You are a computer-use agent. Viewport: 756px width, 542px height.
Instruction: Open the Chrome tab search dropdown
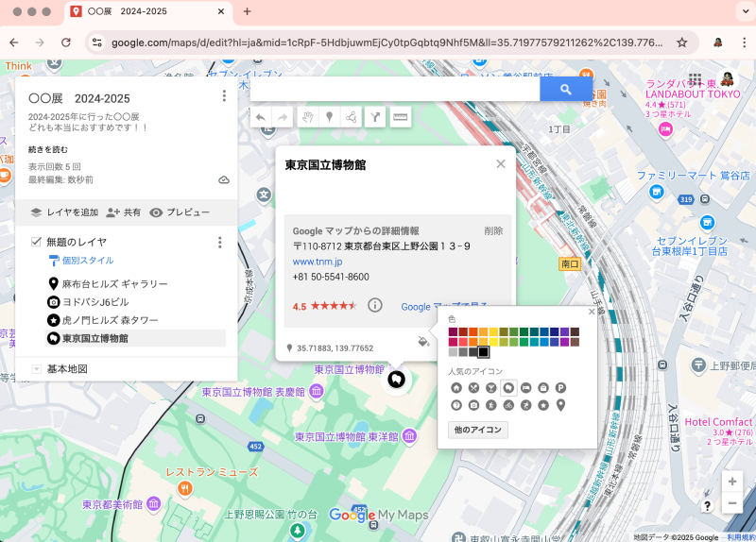746,11
